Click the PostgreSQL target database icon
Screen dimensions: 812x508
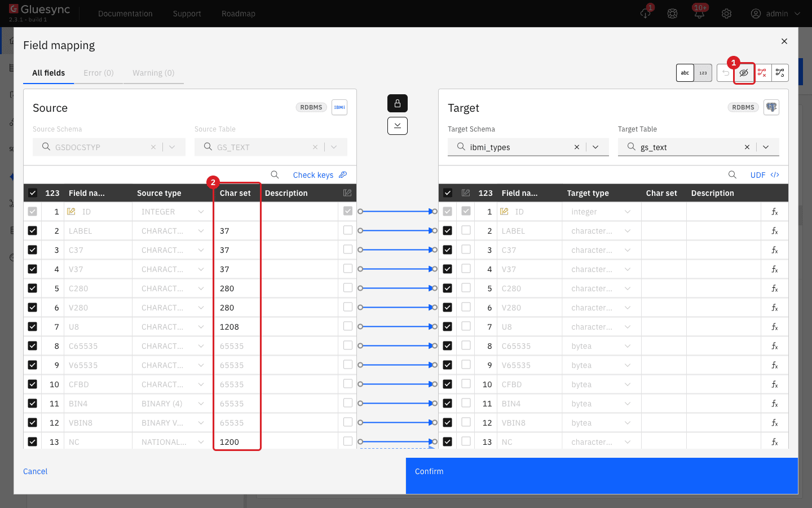pyautogui.click(x=771, y=107)
